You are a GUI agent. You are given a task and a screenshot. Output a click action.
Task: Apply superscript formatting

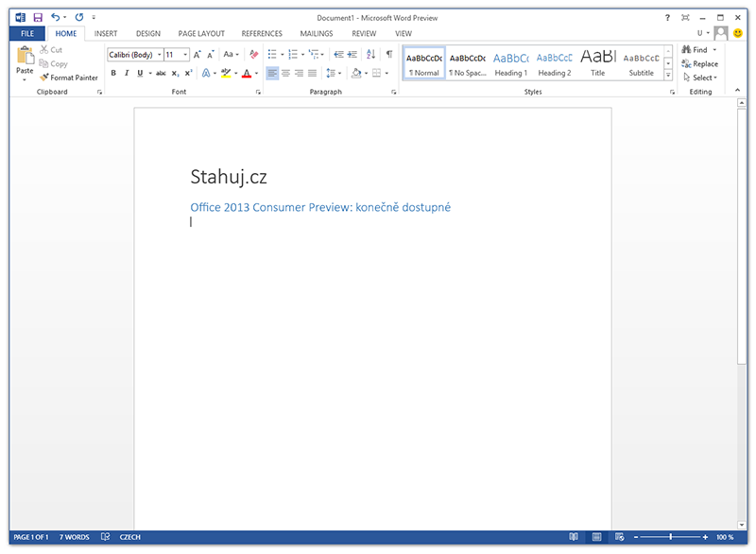click(188, 74)
